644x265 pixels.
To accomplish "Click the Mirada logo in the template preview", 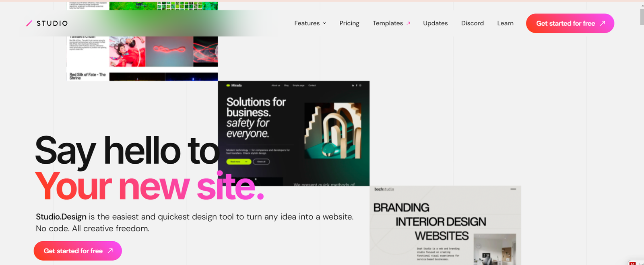I will (234, 85).
